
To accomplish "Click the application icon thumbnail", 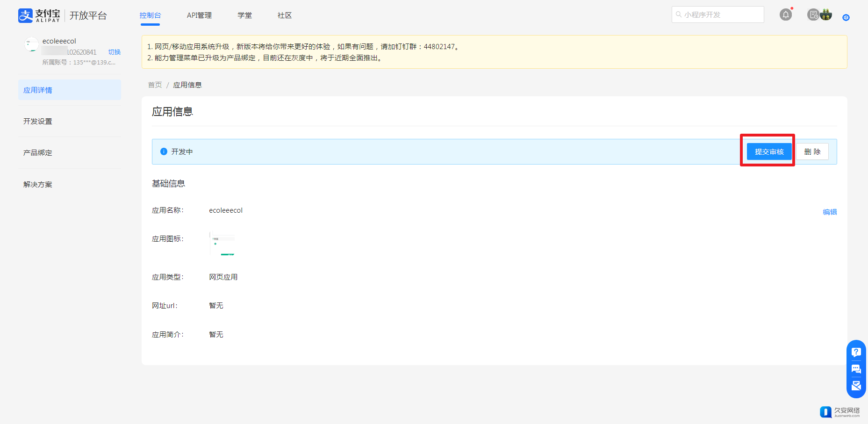I will tap(222, 244).
